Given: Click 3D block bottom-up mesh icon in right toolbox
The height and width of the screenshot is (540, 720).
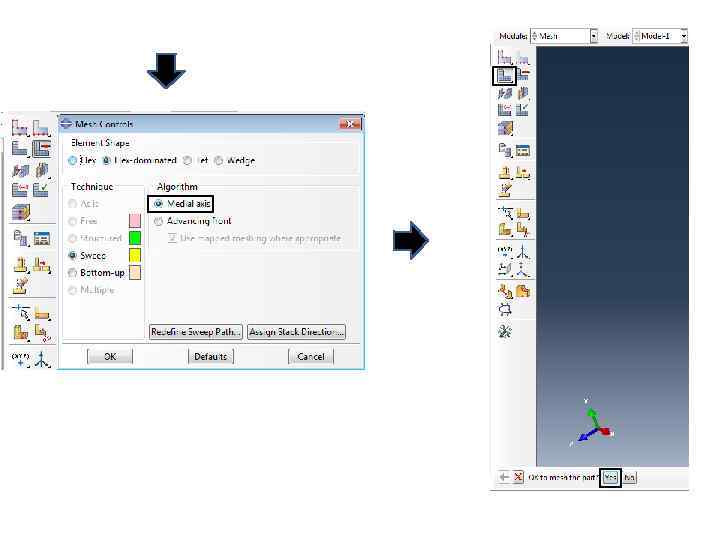Looking at the screenshot, I should pyautogui.click(x=505, y=128).
